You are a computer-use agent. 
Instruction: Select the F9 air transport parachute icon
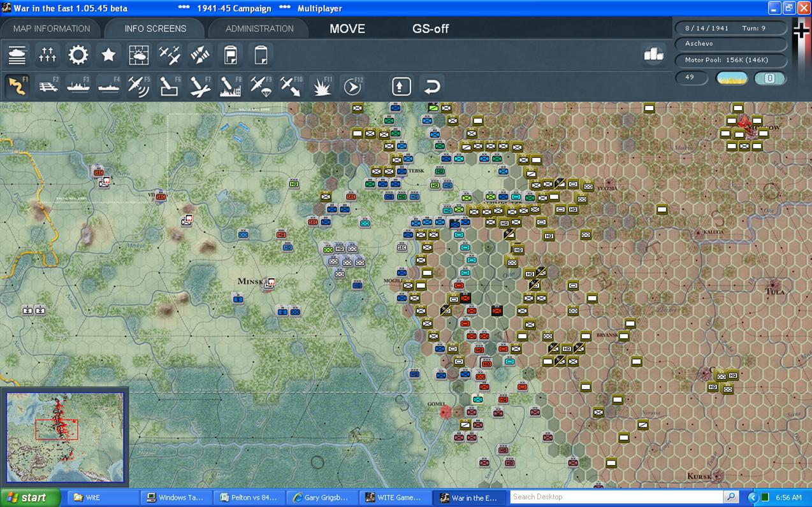[261, 86]
